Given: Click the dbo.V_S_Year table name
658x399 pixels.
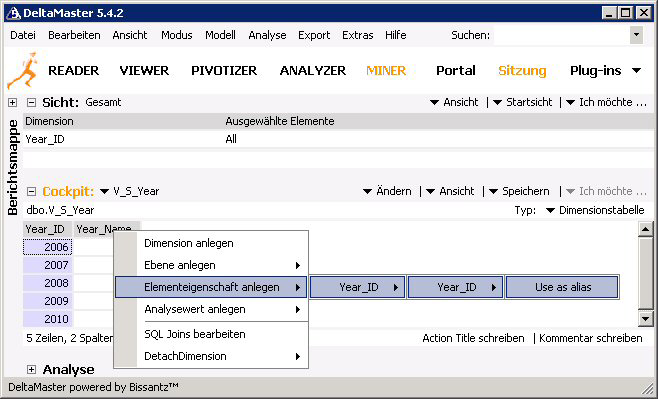Looking at the screenshot, I should click(60, 210).
